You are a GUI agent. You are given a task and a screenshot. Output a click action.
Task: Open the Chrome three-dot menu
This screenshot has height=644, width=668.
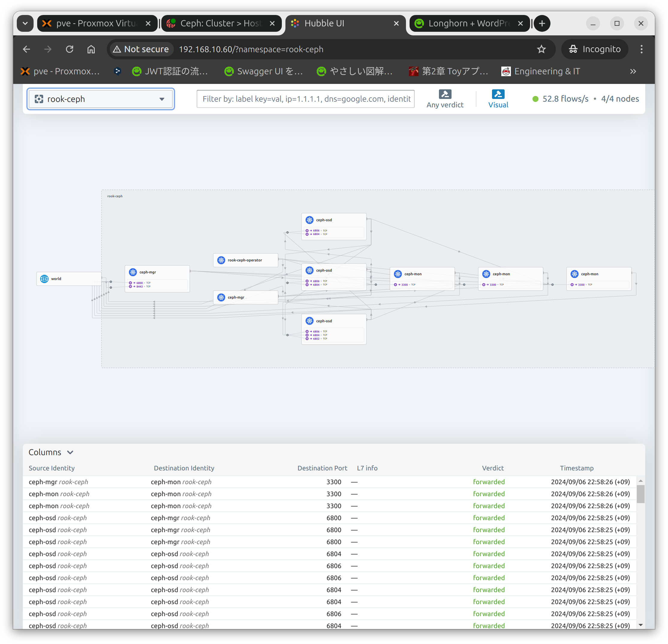(641, 49)
